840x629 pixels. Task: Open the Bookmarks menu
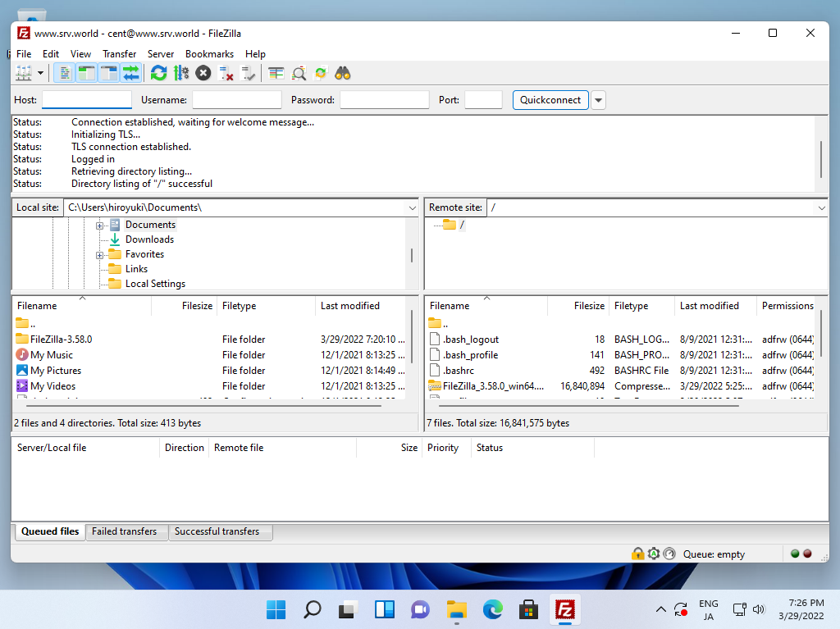(209, 54)
